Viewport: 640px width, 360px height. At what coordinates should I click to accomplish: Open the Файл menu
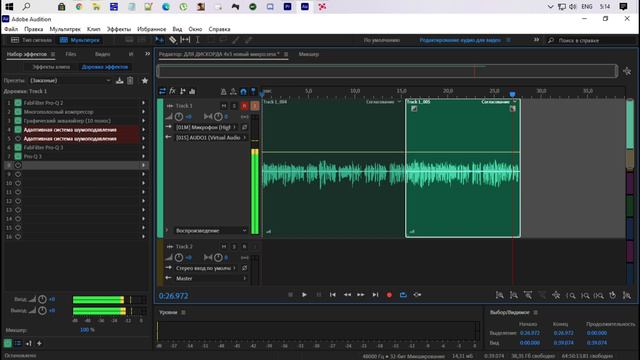(x=11, y=29)
